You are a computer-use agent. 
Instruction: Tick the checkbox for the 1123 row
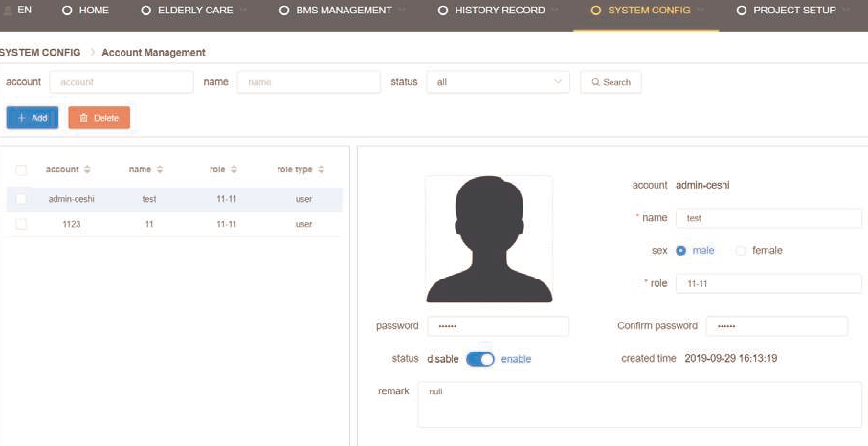[21, 224]
